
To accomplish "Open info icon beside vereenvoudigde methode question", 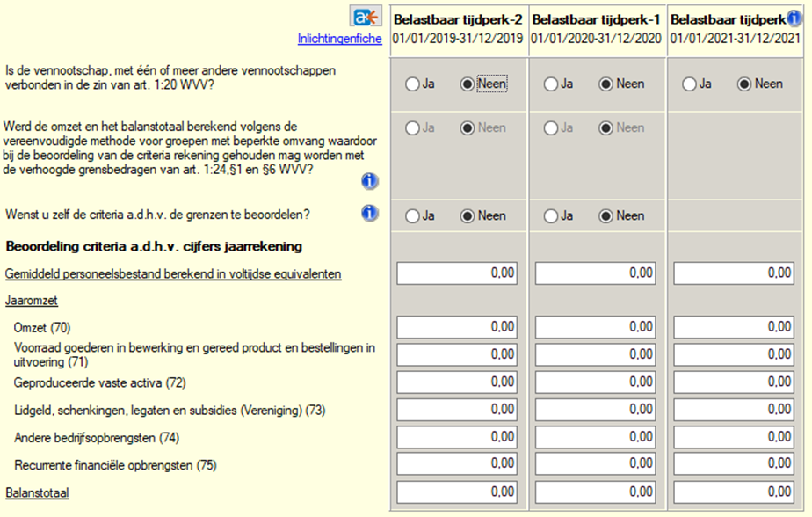I will [x=370, y=181].
